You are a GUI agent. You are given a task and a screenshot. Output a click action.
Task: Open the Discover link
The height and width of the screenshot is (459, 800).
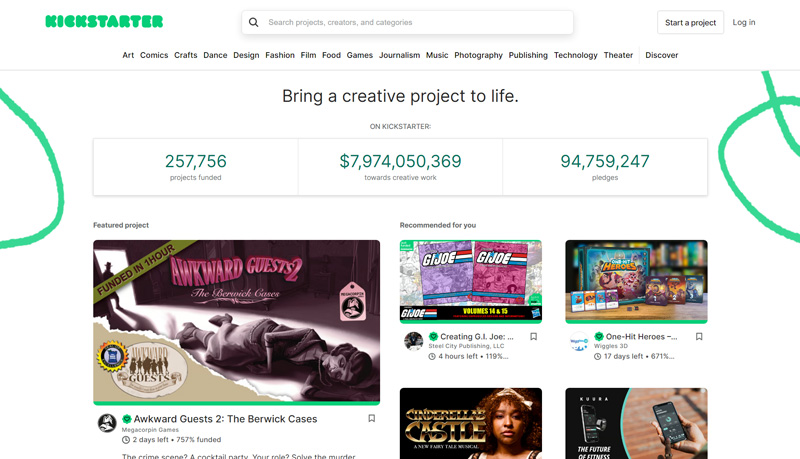click(662, 55)
